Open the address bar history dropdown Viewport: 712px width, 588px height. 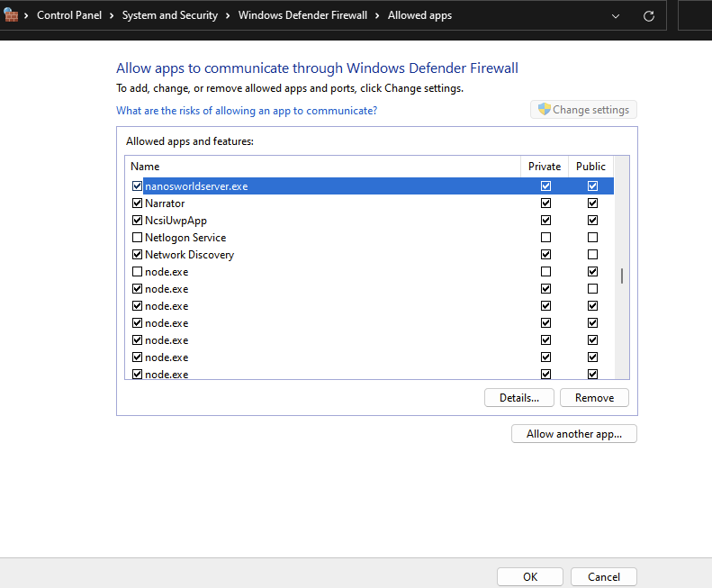click(x=616, y=16)
